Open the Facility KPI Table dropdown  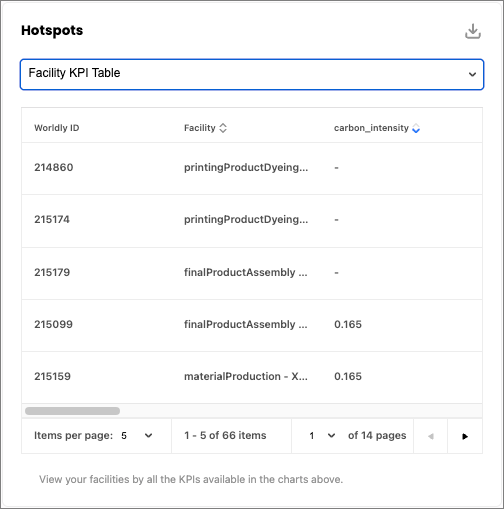point(252,74)
